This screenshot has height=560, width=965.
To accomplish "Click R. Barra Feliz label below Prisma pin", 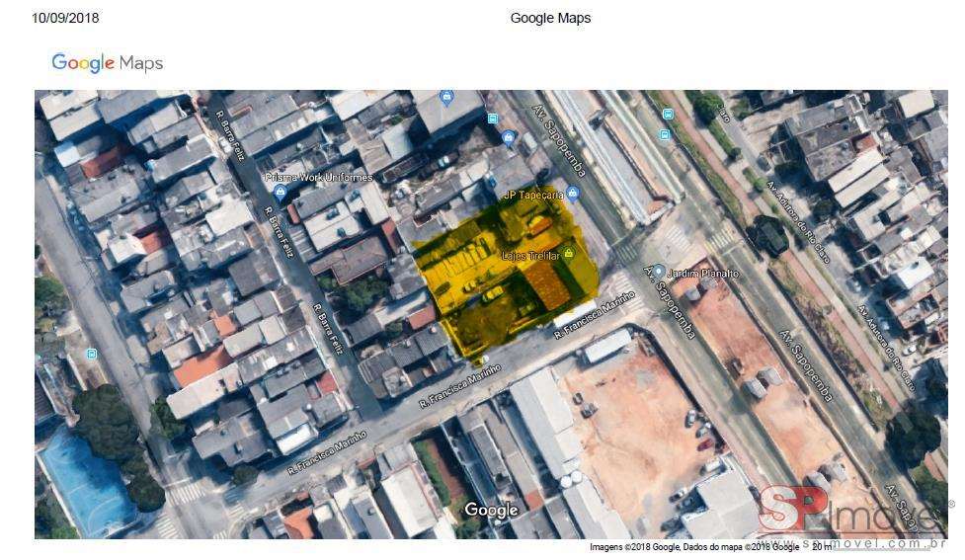I will click(280, 233).
